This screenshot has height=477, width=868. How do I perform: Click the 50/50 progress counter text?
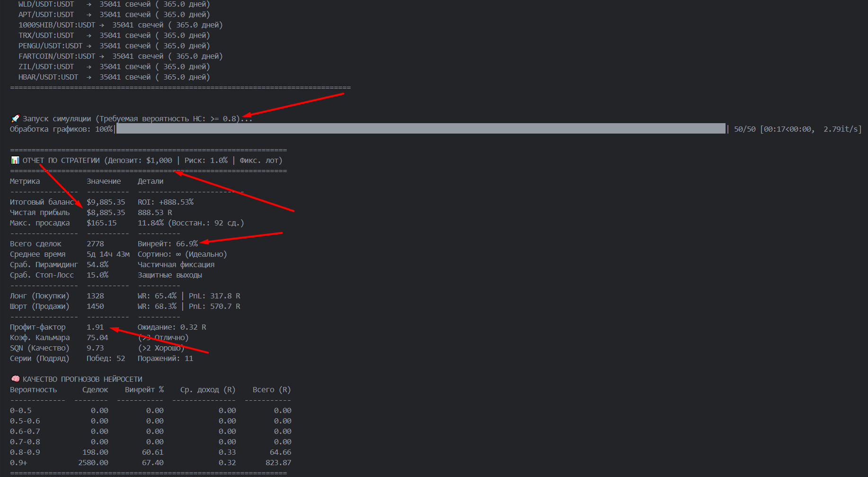click(745, 129)
